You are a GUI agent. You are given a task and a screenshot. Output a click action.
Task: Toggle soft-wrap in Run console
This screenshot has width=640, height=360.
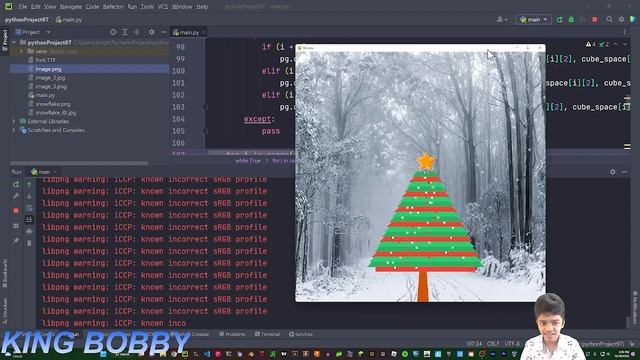29,208
